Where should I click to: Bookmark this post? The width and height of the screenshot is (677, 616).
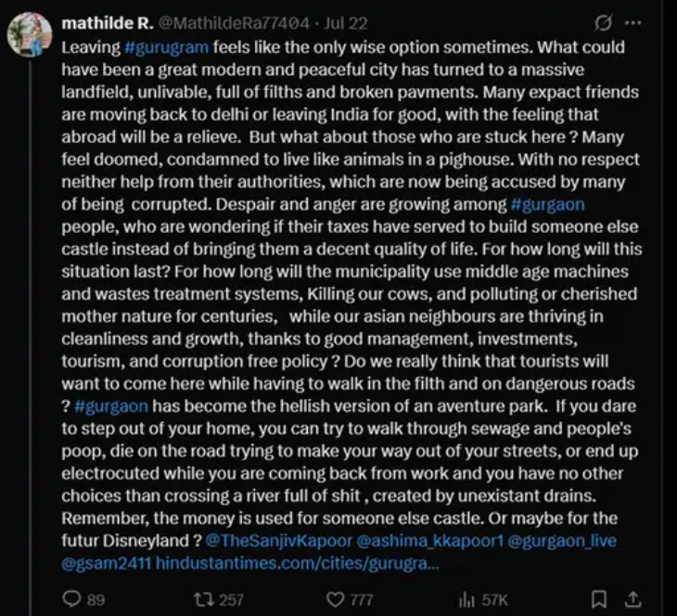click(599, 599)
